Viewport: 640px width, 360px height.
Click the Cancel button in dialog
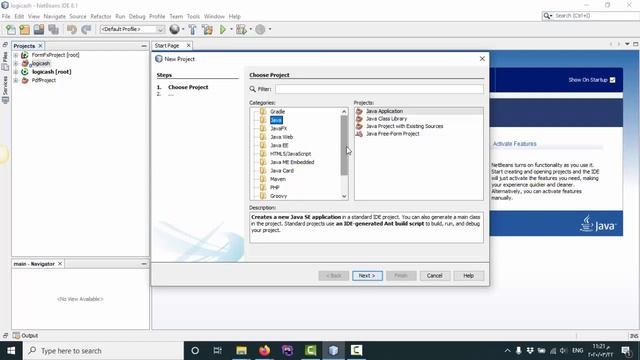(435, 276)
